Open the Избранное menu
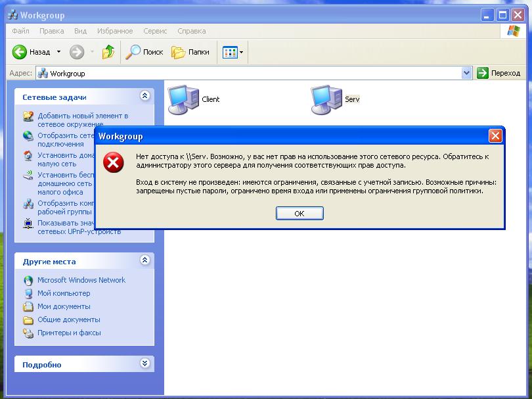Screen dimensions: 532x399 115,31
